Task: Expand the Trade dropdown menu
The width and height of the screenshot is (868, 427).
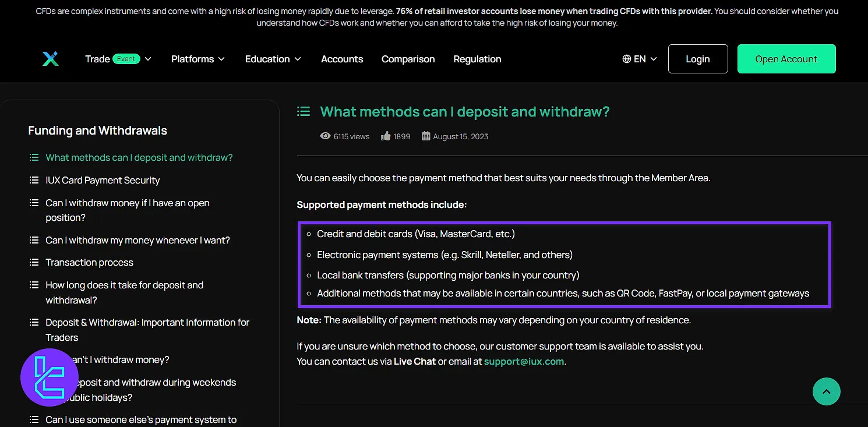Action: coord(118,59)
